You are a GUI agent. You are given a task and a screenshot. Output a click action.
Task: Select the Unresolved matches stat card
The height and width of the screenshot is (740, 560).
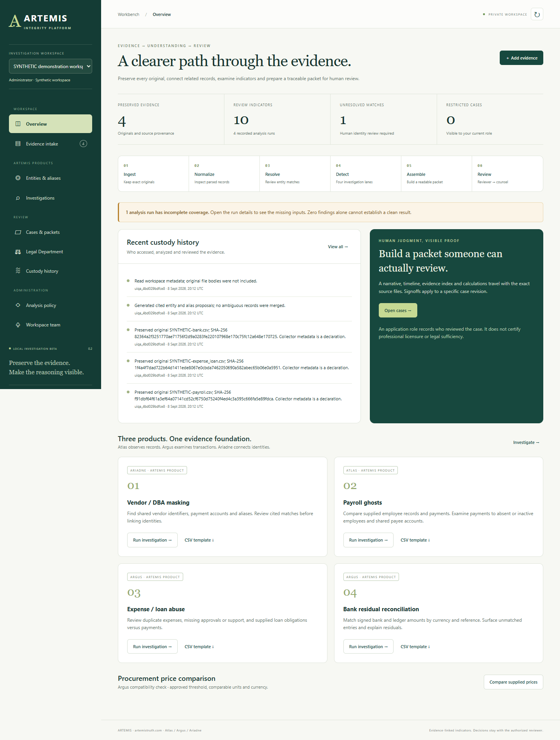point(383,119)
